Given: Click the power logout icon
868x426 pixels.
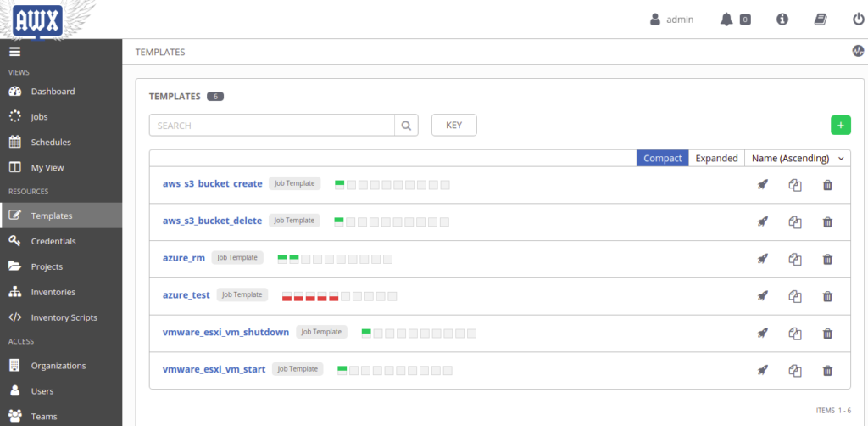Looking at the screenshot, I should pos(858,20).
